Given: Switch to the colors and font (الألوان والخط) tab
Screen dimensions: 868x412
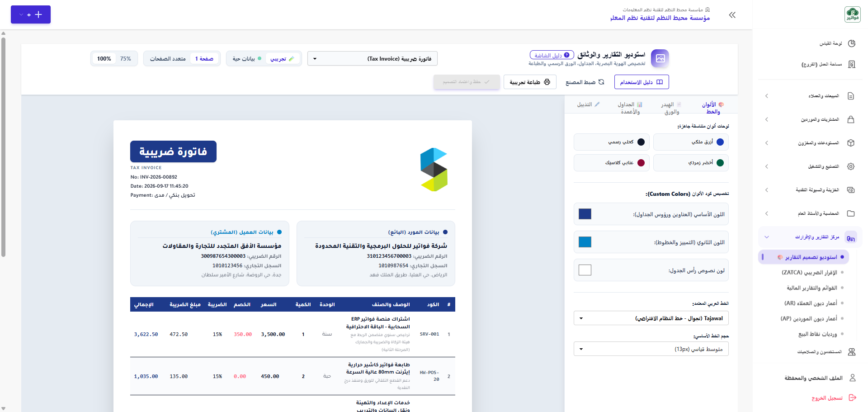Looking at the screenshot, I should pos(713,108).
